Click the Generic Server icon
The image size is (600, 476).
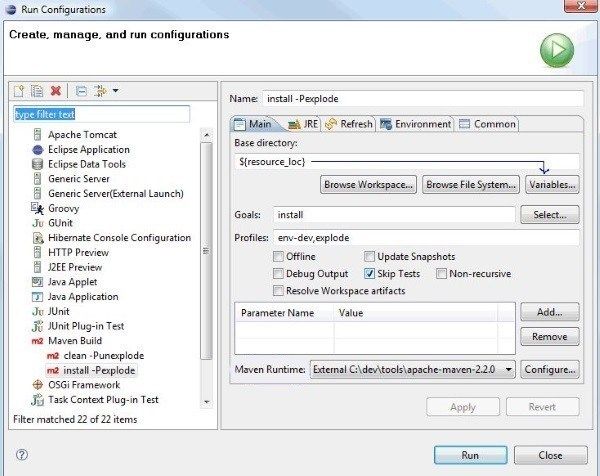[38, 179]
